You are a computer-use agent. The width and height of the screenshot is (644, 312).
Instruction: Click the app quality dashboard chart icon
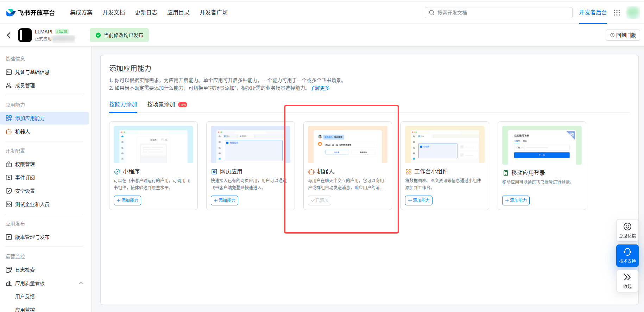point(9,283)
